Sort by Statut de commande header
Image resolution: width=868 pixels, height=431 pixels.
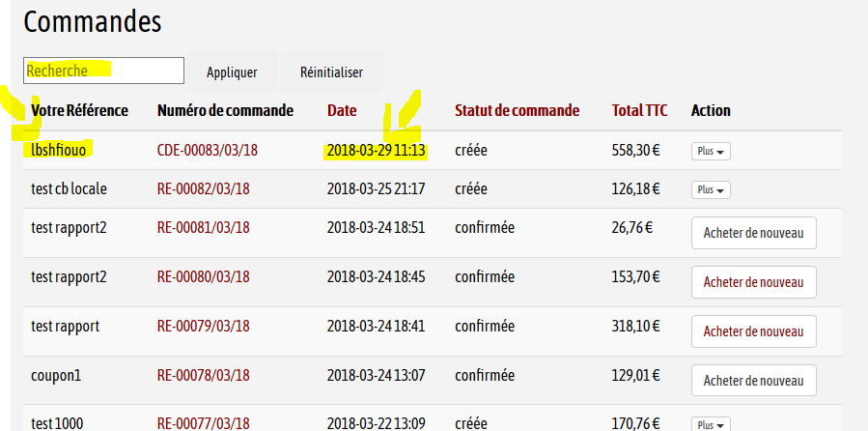pos(517,110)
